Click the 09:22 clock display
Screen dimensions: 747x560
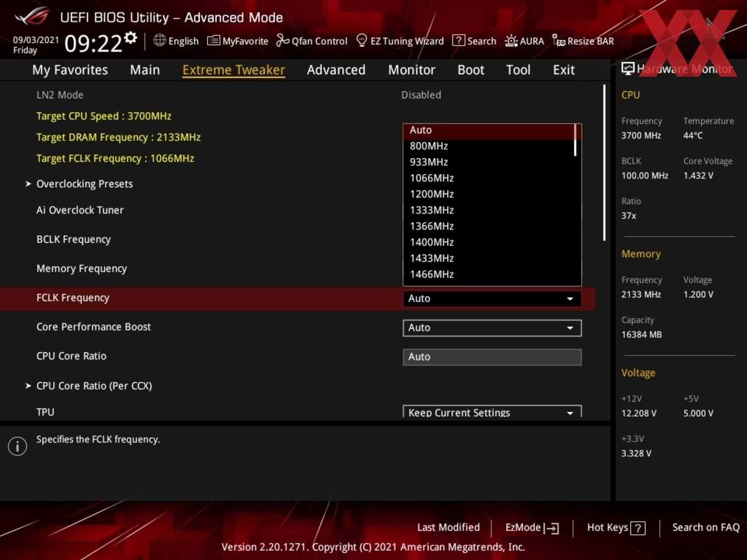pyautogui.click(x=93, y=43)
